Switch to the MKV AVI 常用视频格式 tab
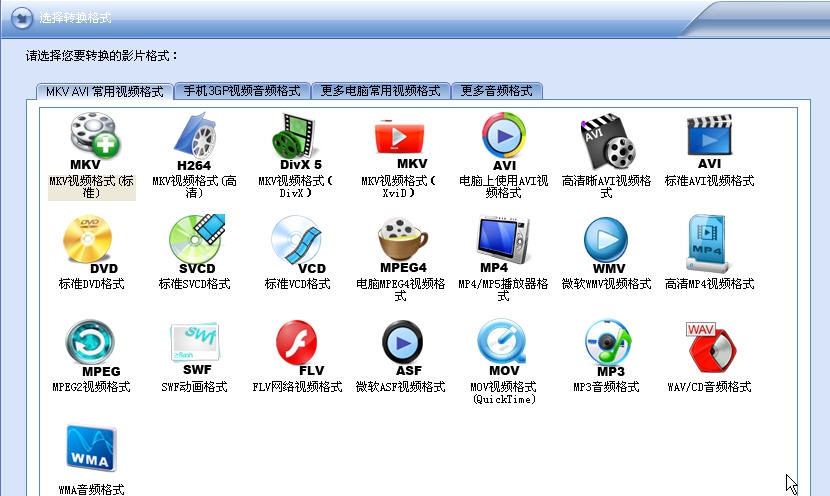 104,92
